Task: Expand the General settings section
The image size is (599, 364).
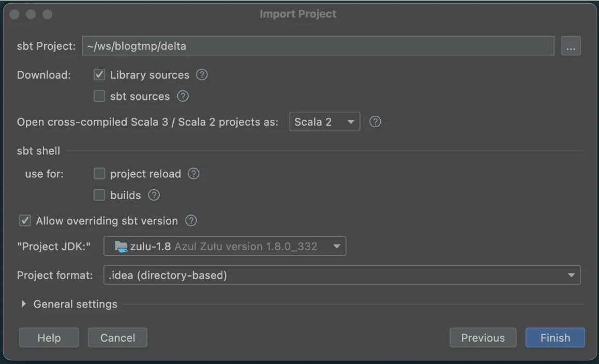Action: click(x=24, y=304)
